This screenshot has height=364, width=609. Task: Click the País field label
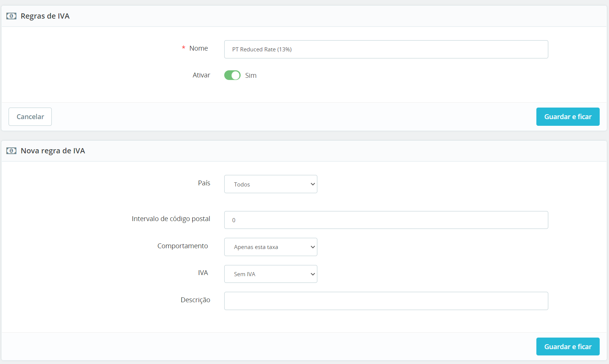click(x=204, y=183)
